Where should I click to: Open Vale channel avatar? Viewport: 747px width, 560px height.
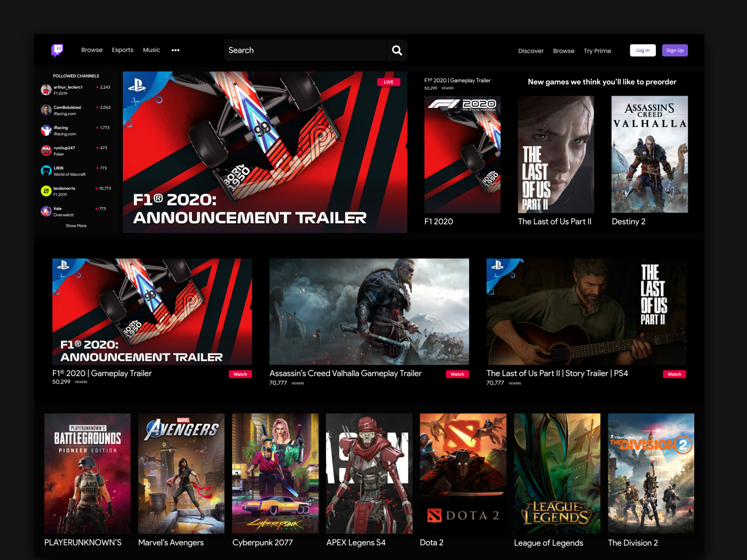pos(46,211)
